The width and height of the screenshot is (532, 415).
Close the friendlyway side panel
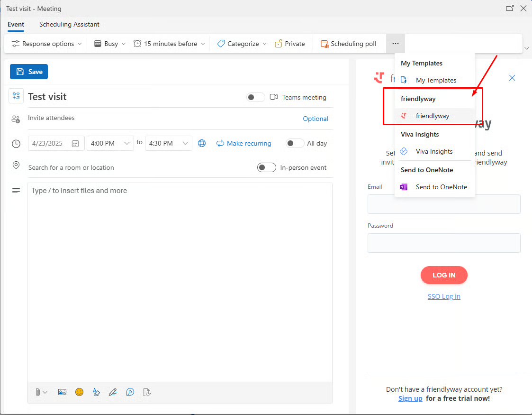click(x=512, y=78)
